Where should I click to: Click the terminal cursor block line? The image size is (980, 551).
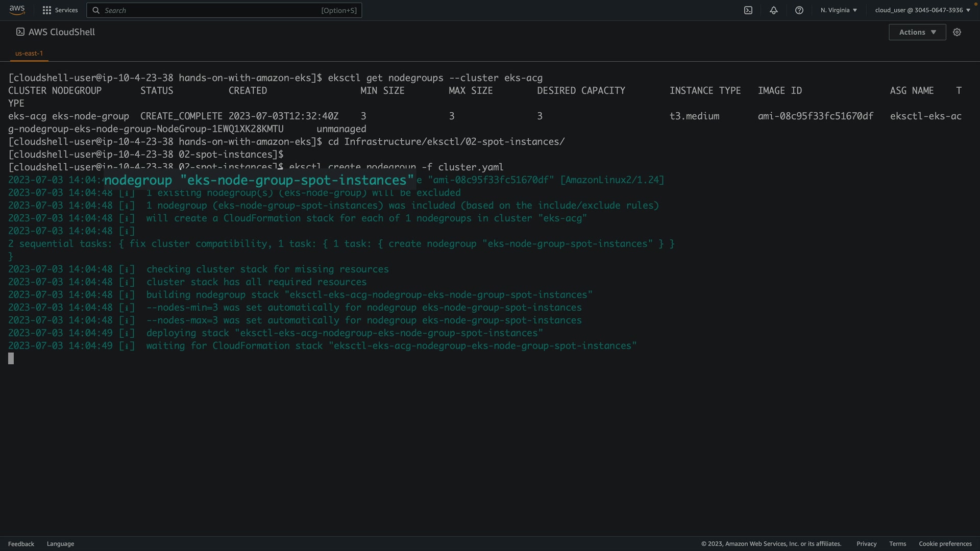click(11, 359)
